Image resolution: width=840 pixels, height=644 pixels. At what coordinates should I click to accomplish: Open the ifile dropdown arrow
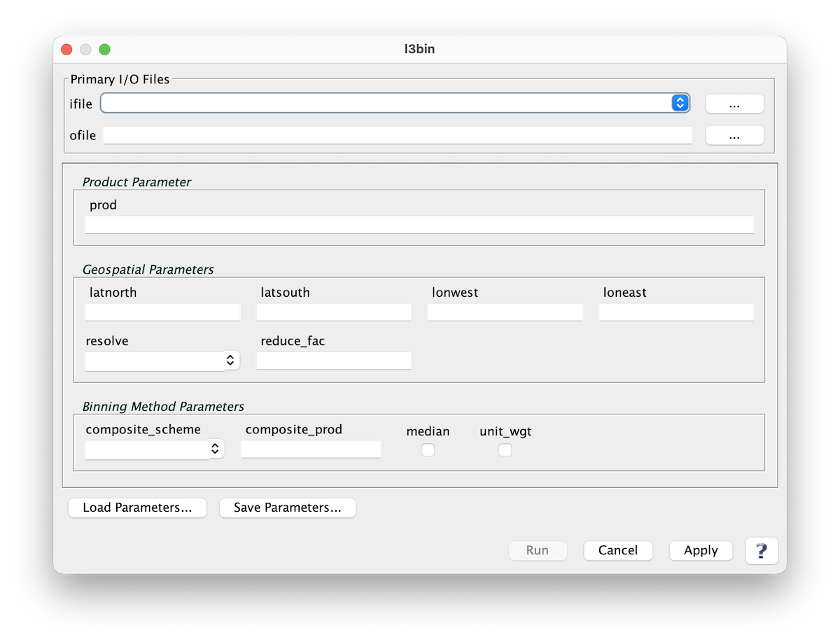click(x=679, y=103)
